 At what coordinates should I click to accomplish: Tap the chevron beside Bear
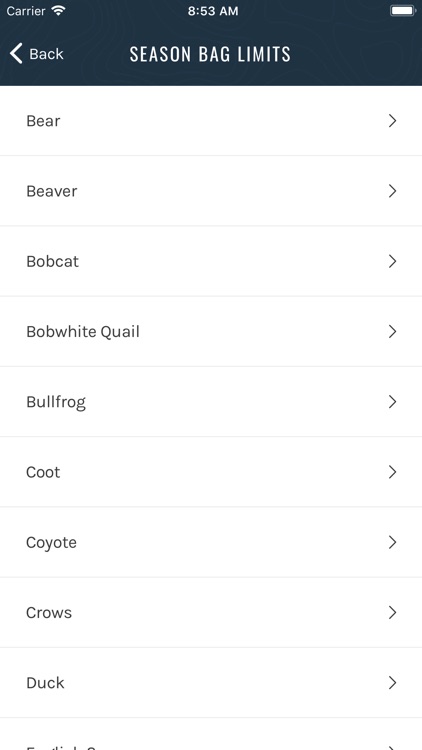coord(392,121)
